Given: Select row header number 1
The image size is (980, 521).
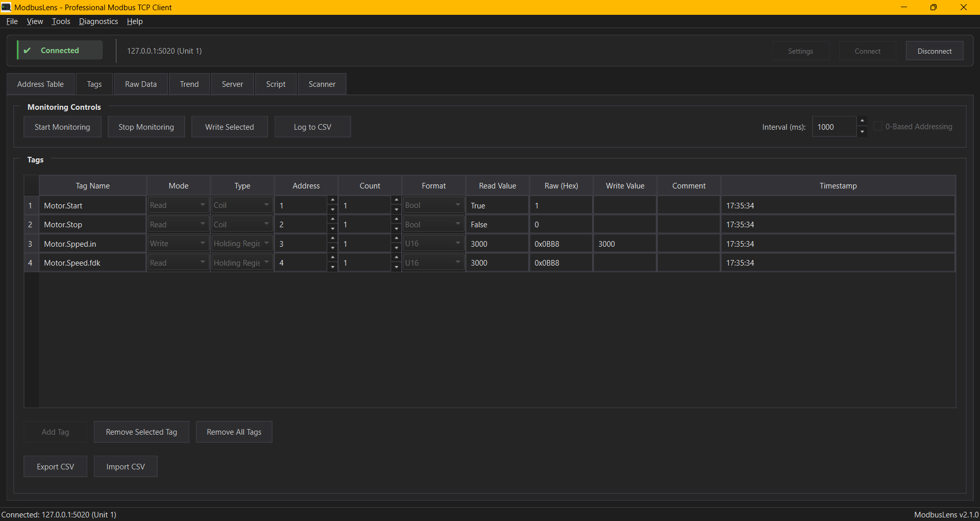Looking at the screenshot, I should [31, 205].
